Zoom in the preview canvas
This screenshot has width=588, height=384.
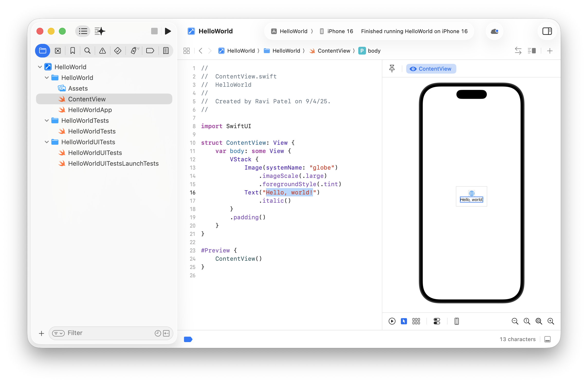coord(551,321)
